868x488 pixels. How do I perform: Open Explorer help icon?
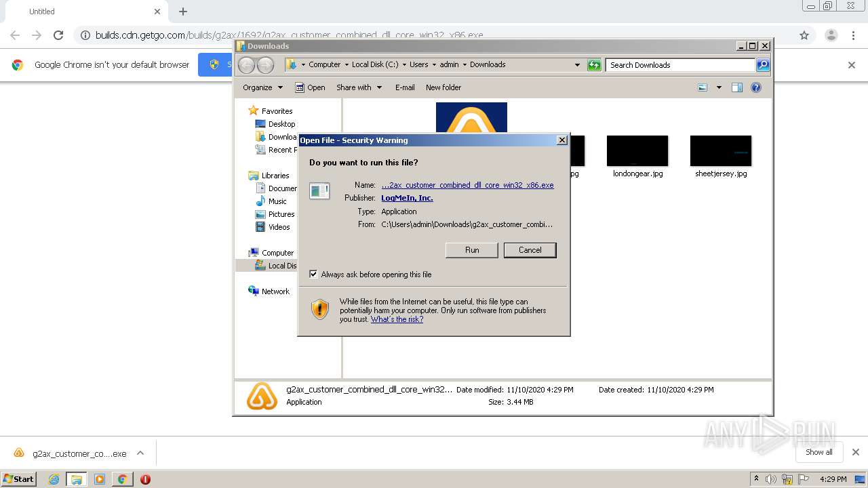(756, 87)
